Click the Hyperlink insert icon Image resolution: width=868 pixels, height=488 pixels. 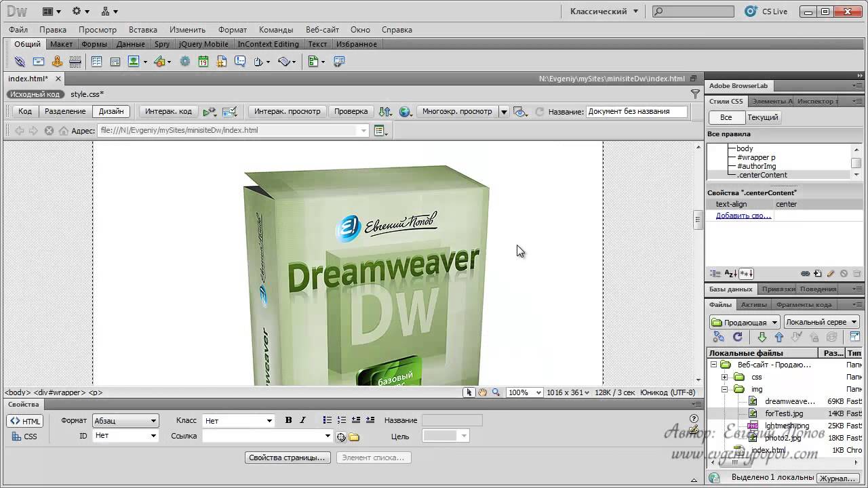tap(20, 62)
